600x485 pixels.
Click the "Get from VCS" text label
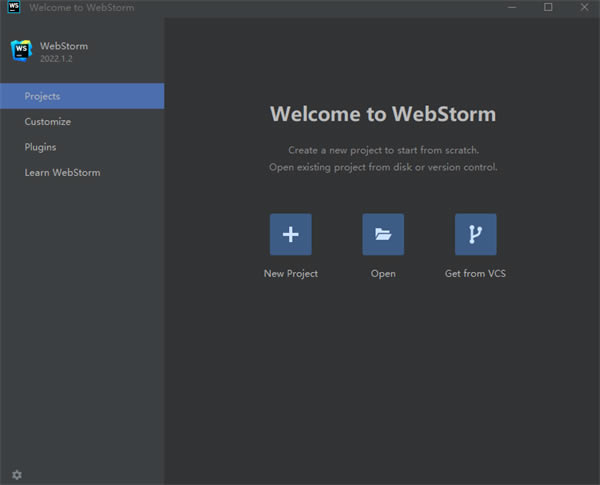(475, 274)
